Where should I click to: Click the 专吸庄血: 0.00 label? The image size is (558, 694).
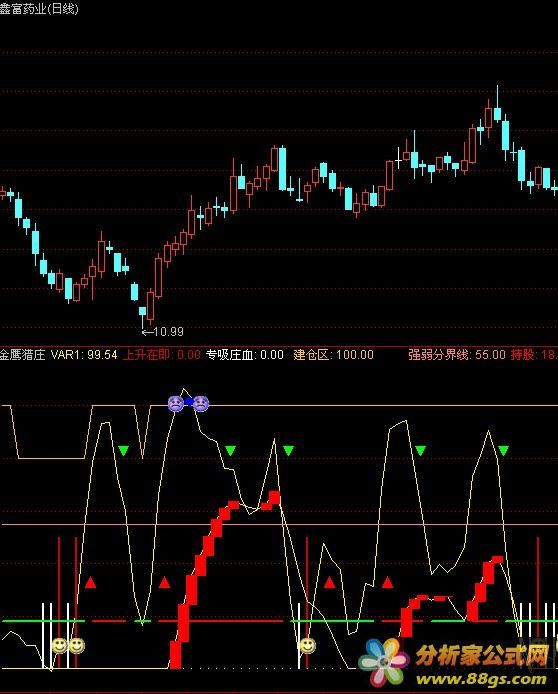(245, 355)
